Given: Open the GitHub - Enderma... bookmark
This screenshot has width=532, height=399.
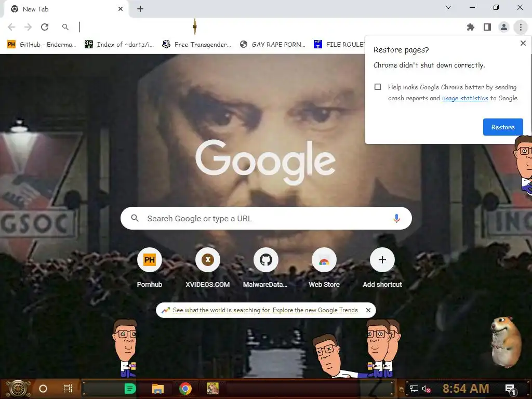Looking at the screenshot, I should [x=42, y=45].
